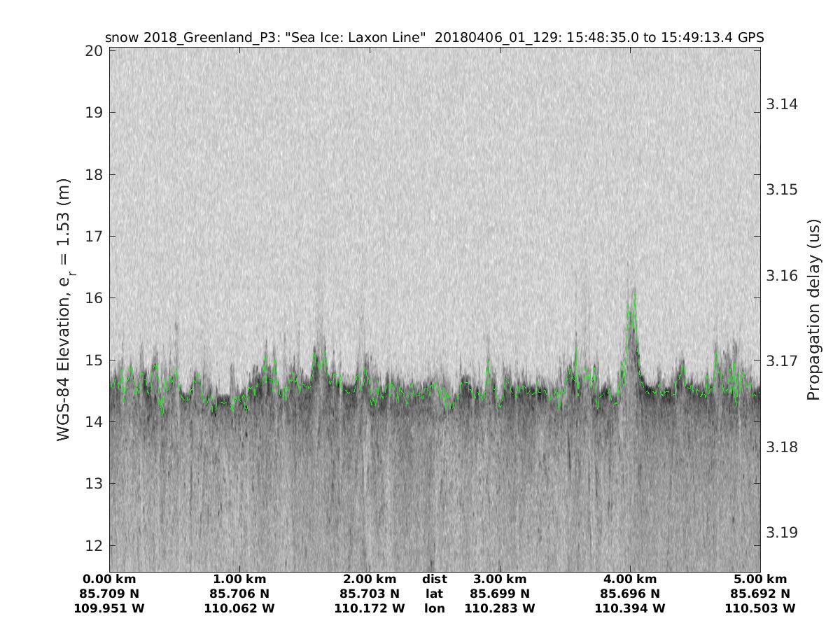This screenshot has width=840, height=630.
Task: Click the 85.699 N latitude label
Action: [x=500, y=594]
